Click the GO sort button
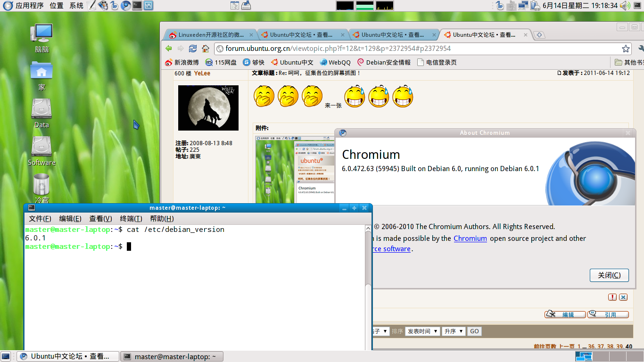This screenshot has height=362, width=644. pyautogui.click(x=474, y=331)
